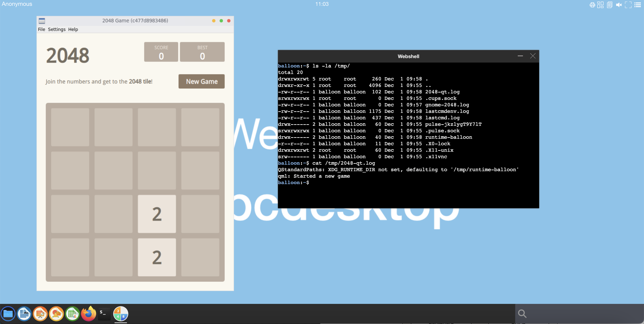The width and height of the screenshot is (644, 324).
Task: Click the Presentation app icon in dock
Action: click(40, 314)
